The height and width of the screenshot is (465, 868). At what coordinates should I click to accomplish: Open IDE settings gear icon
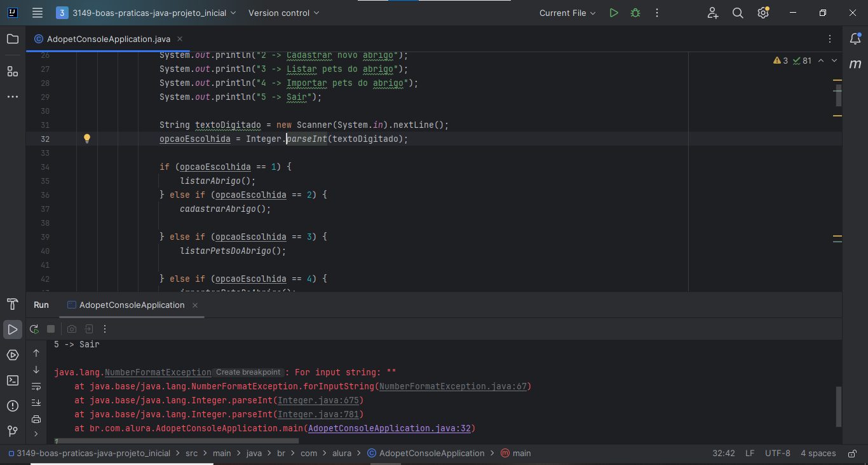(x=763, y=13)
